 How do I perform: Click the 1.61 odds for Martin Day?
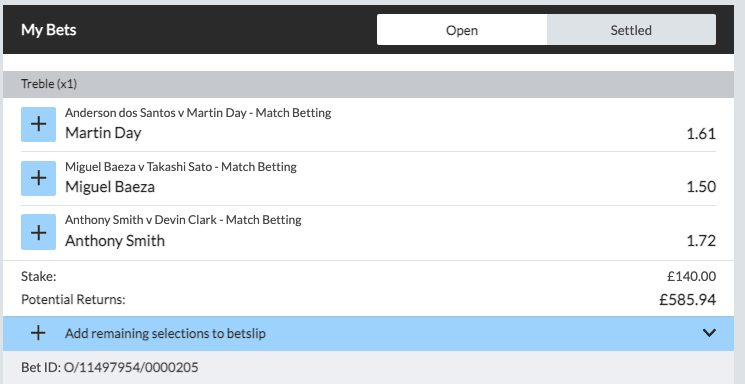701,134
